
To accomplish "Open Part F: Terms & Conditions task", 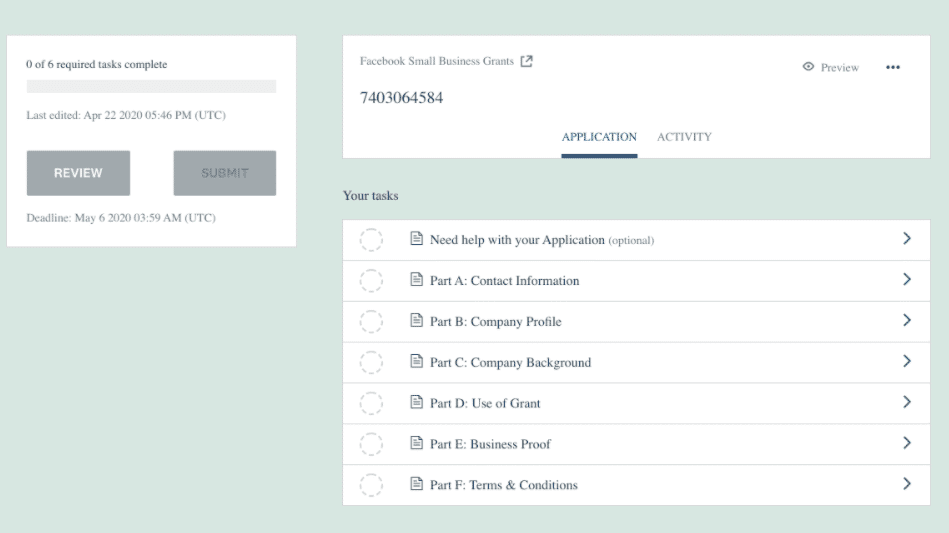I will [x=636, y=485].
